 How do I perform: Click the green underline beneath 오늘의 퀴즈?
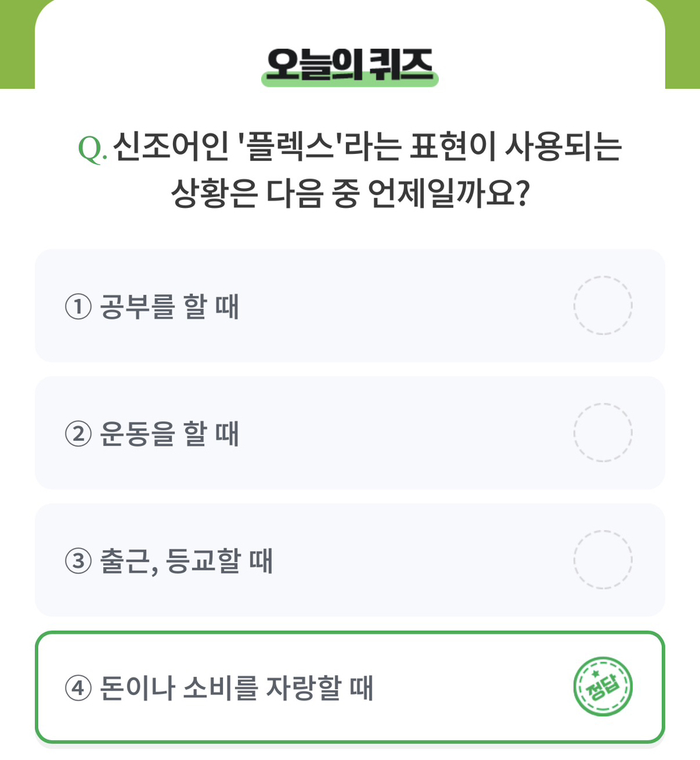(350, 80)
